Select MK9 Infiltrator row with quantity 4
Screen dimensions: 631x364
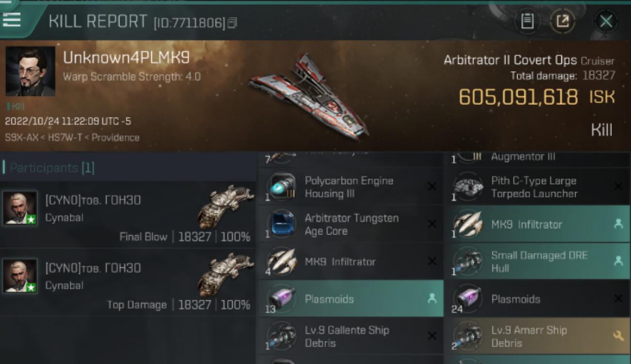350,261
